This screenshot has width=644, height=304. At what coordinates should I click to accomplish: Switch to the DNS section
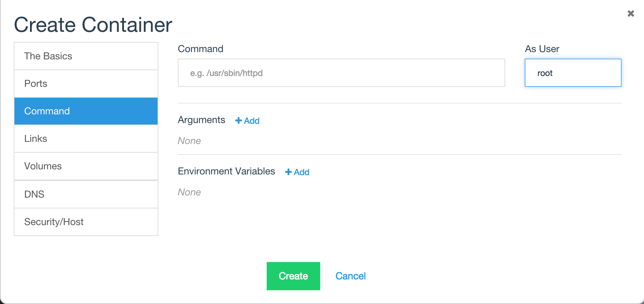86,194
